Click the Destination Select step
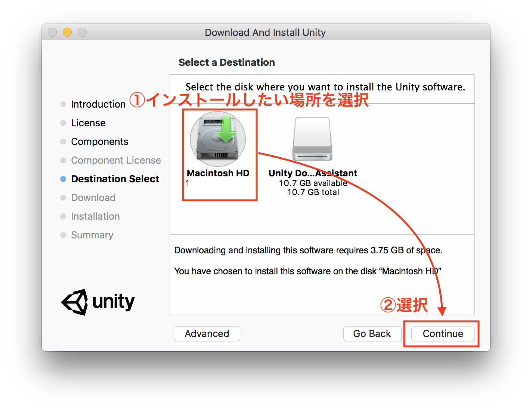This screenshot has width=532, height=411. click(x=115, y=179)
